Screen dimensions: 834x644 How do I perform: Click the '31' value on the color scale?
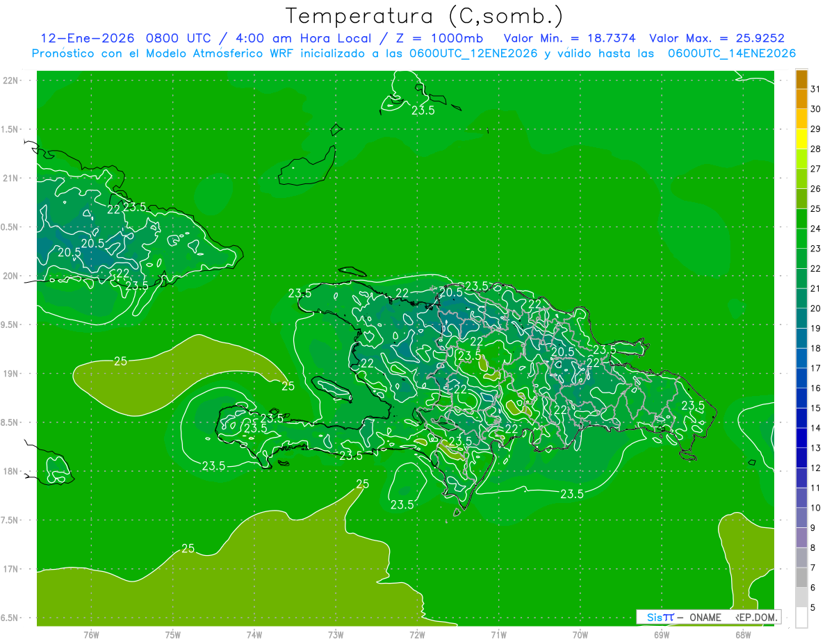[816, 89]
